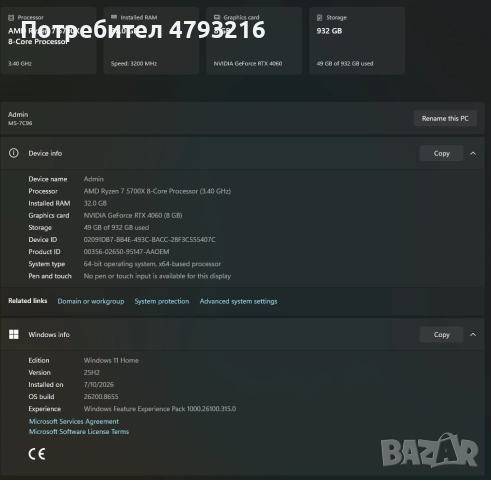This screenshot has width=491, height=480.
Task: Click the Storage card icon
Action: (319, 17)
